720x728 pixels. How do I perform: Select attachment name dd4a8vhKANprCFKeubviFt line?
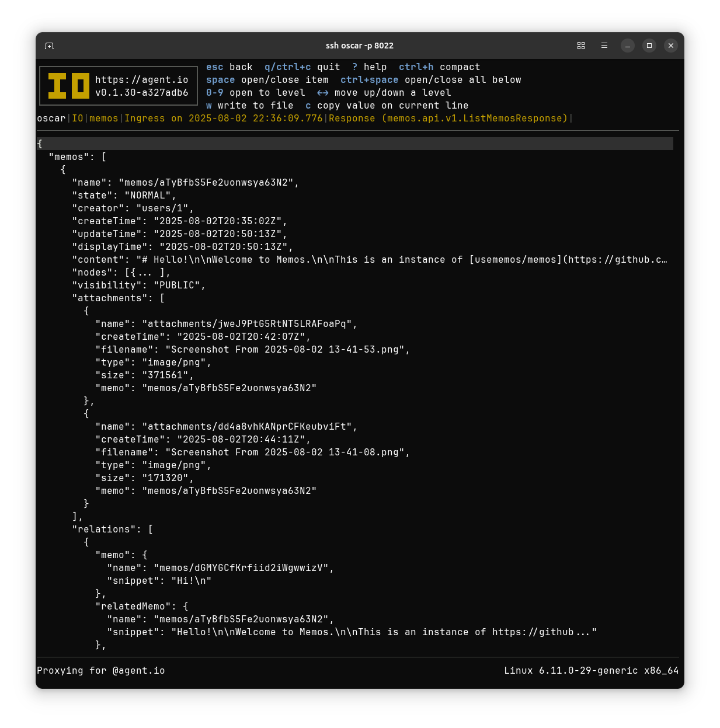pos(227,427)
